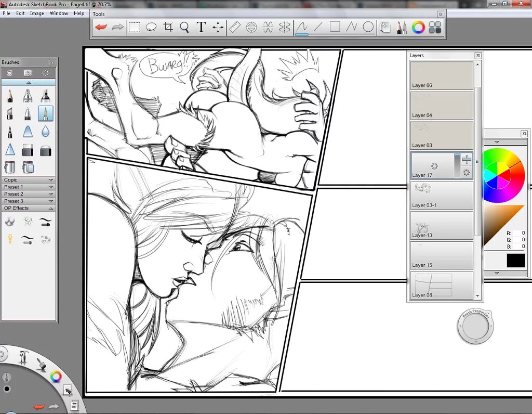Select the rectangular marquee selection tool
The height and width of the screenshot is (414, 532).
point(135,28)
